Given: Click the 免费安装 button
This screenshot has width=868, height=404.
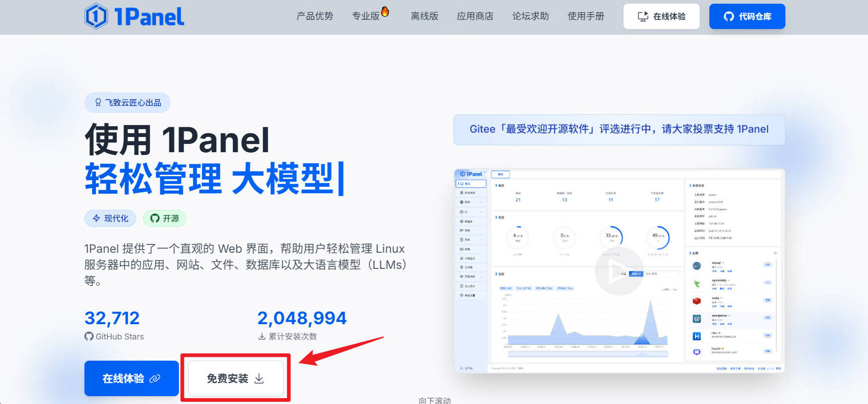Looking at the screenshot, I should pos(235,378).
